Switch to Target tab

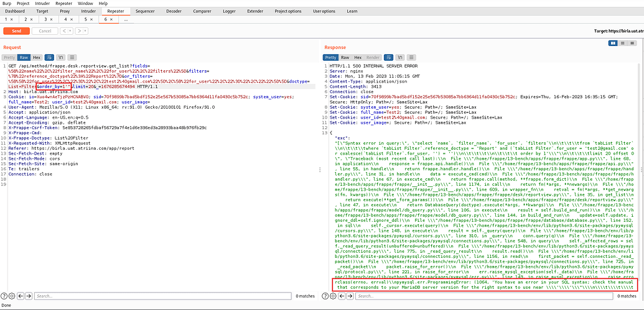click(x=42, y=11)
